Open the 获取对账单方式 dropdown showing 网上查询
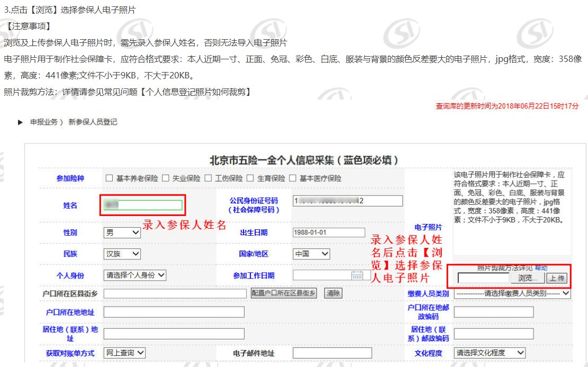 tap(124, 353)
